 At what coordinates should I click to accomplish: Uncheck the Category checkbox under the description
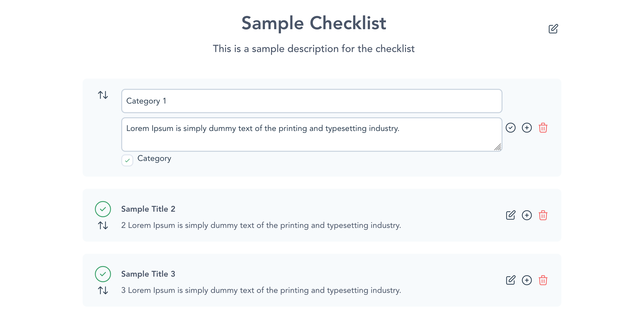[x=127, y=160]
